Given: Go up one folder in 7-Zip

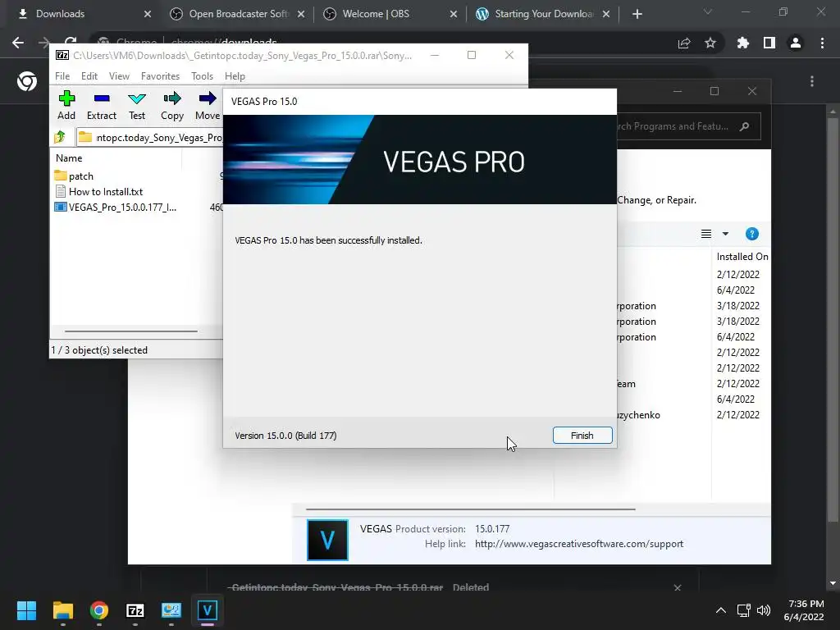Looking at the screenshot, I should pos(60,137).
